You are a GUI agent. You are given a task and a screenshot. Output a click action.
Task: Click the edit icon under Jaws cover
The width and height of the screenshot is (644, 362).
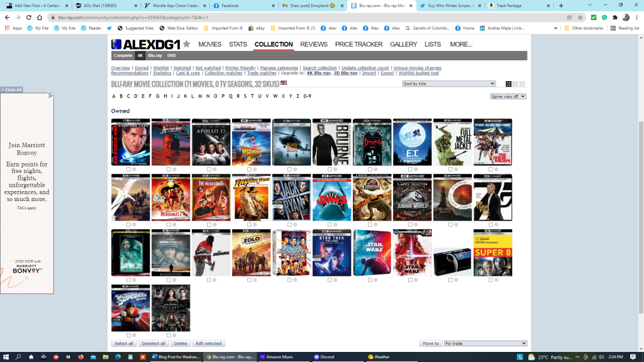pos(335,224)
